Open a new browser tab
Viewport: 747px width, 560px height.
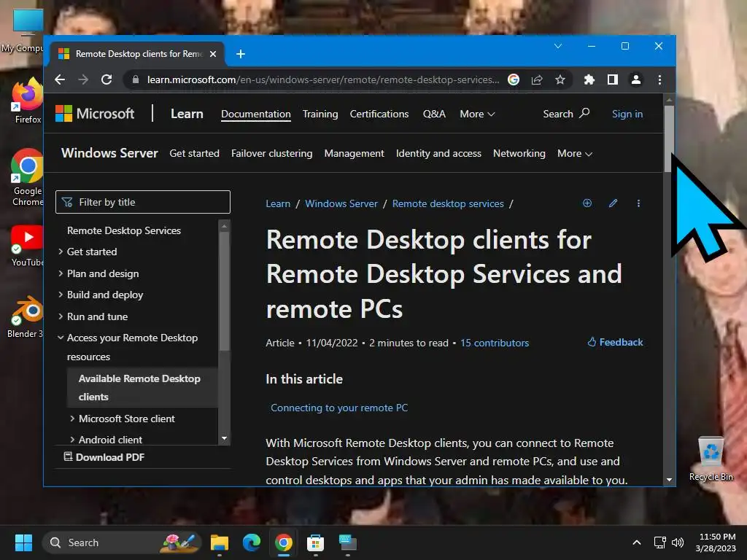(241, 54)
